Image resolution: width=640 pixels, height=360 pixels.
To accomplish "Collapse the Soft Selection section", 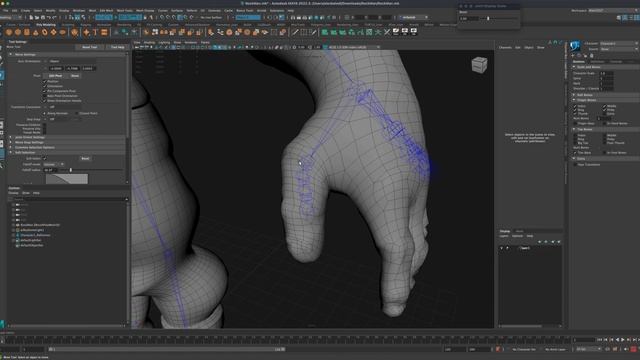I will click(11, 152).
